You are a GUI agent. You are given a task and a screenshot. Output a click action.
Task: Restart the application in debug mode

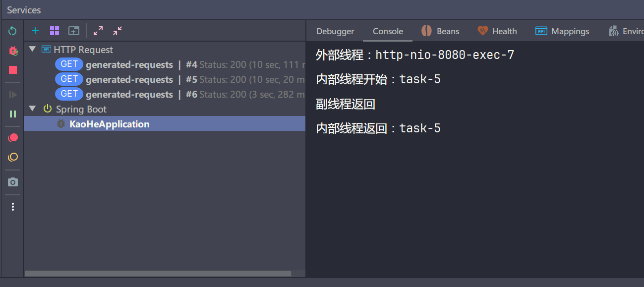click(12, 51)
